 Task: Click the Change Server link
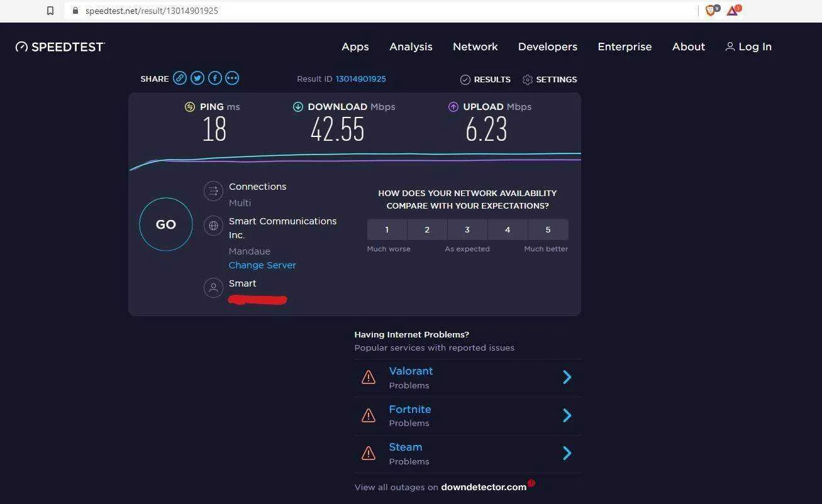pos(262,265)
